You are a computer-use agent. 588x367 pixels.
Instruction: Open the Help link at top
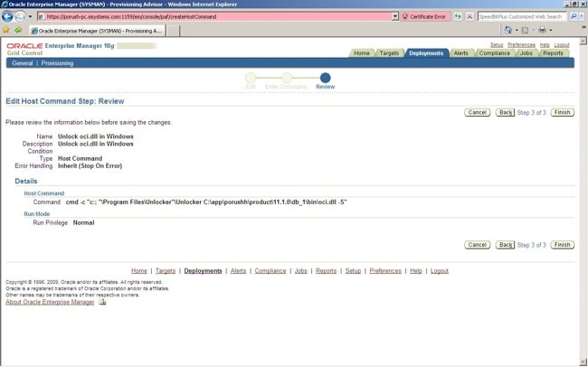point(545,45)
